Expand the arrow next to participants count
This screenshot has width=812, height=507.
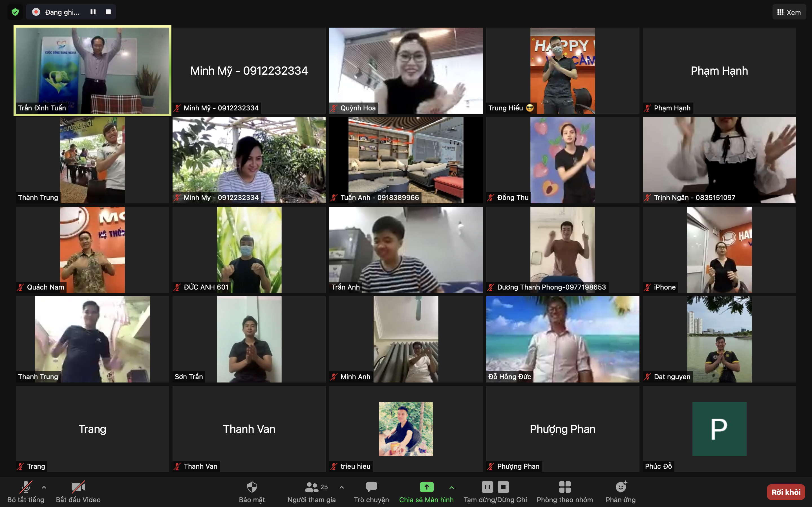[342, 487]
